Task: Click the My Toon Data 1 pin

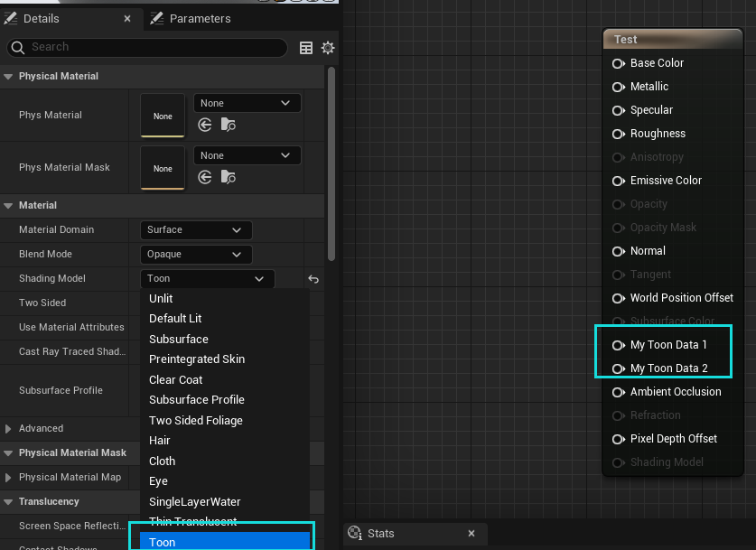Action: click(619, 345)
